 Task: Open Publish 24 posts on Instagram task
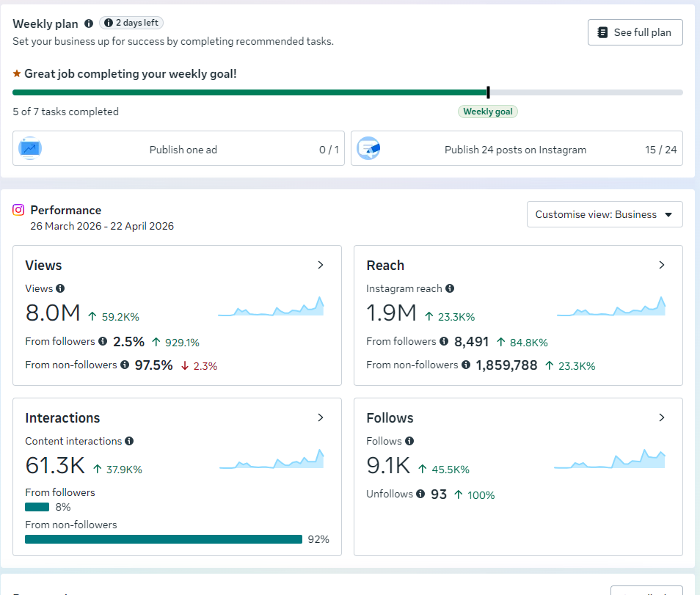pos(517,149)
